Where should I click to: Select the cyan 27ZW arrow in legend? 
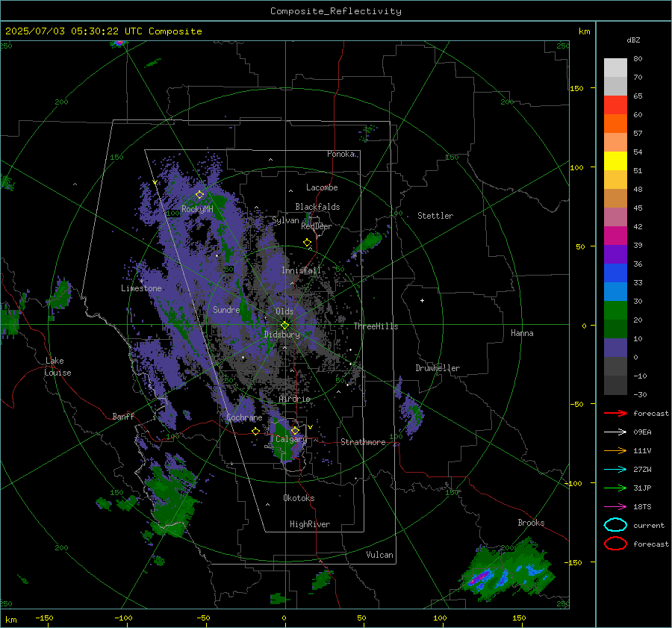(616, 470)
